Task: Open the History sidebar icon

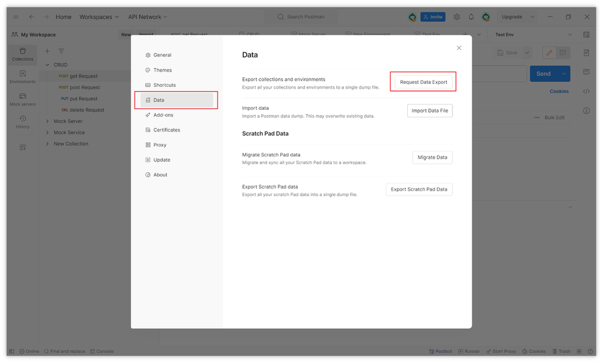Action: tap(22, 121)
